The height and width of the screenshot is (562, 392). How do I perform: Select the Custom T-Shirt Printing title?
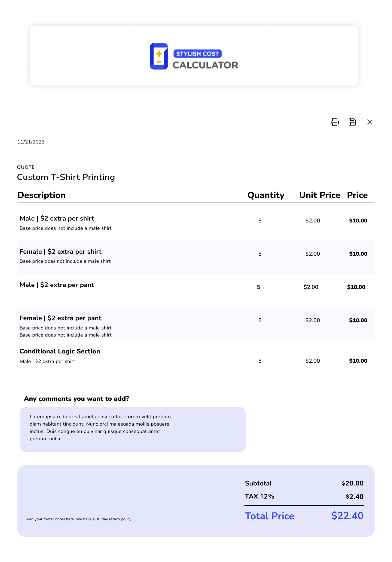[x=66, y=177]
